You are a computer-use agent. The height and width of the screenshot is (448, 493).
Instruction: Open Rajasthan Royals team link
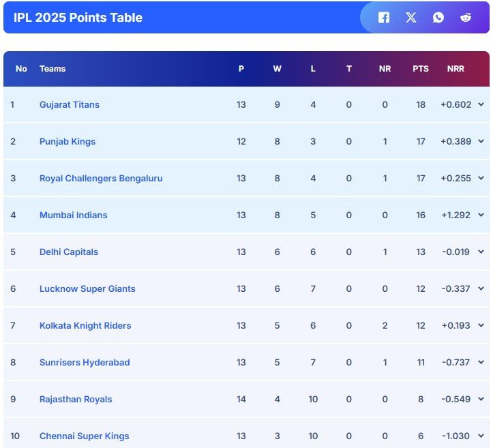click(76, 400)
